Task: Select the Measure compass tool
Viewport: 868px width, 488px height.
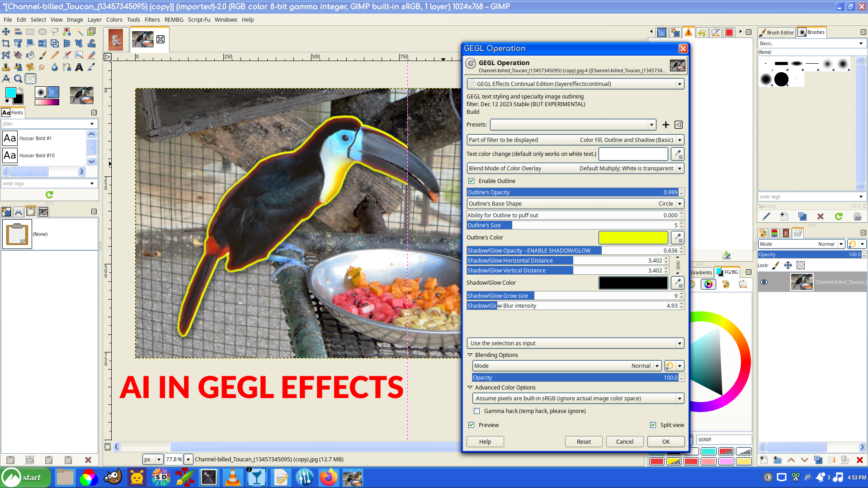Action: 6,79
